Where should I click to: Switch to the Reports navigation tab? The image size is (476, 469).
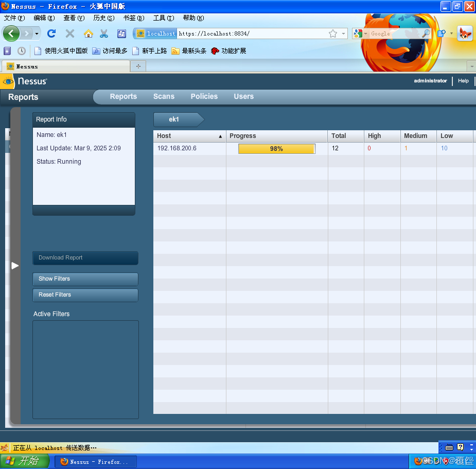124,96
